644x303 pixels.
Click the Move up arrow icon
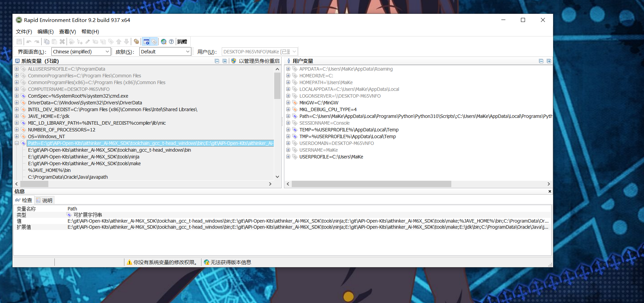click(119, 42)
